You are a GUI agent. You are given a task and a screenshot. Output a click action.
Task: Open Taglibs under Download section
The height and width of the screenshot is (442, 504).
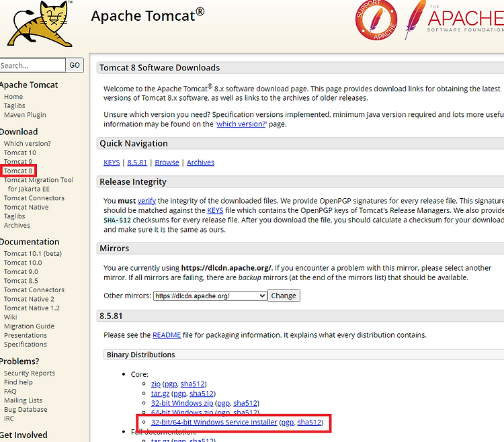point(15,216)
